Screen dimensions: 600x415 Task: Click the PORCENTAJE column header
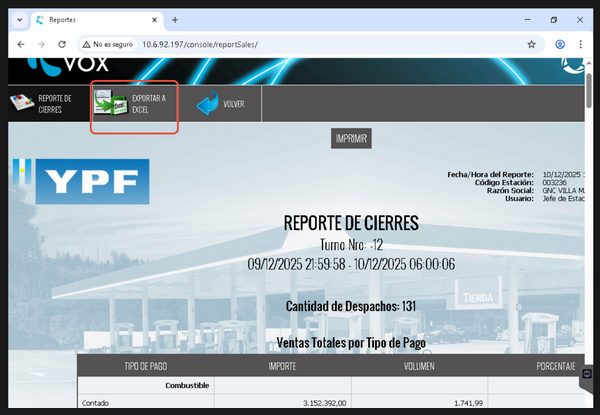click(x=556, y=366)
